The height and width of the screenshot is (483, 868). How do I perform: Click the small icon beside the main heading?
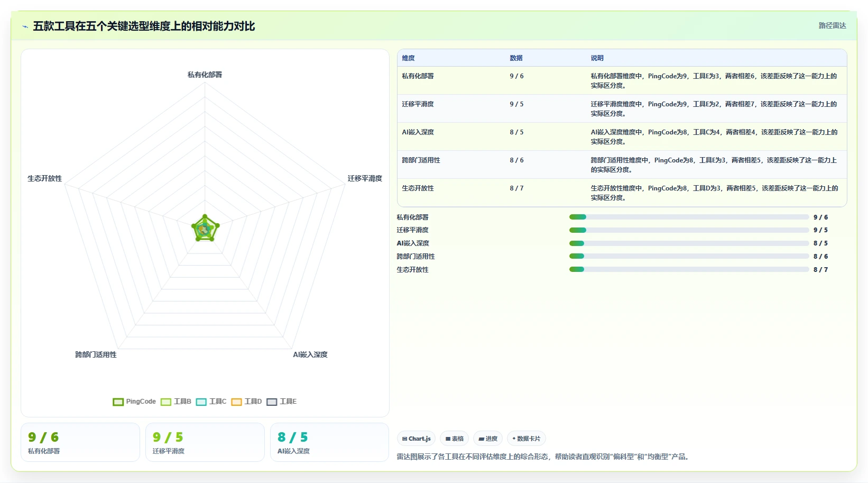(x=25, y=26)
